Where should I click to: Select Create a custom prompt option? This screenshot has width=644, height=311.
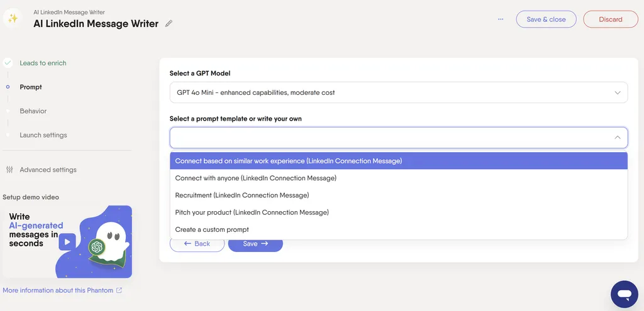point(399,230)
